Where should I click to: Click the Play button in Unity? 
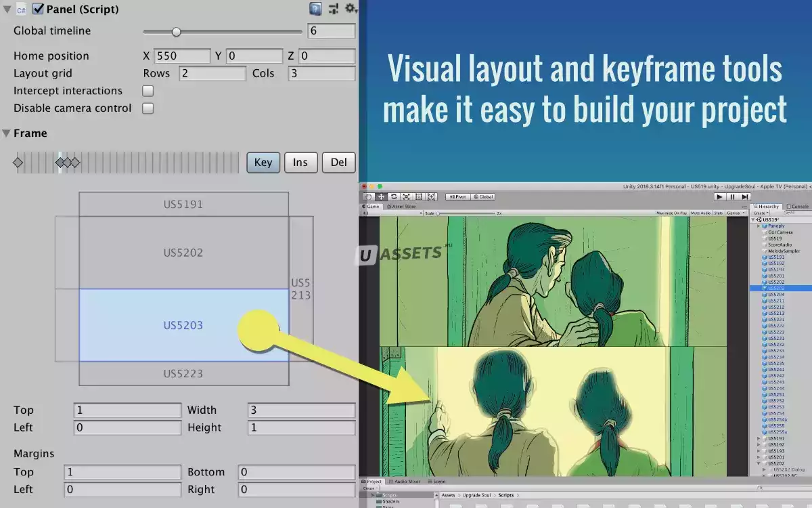[x=719, y=197]
